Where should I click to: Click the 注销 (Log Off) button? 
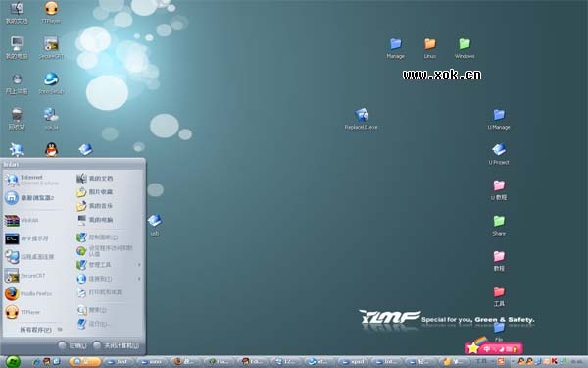tap(73, 345)
